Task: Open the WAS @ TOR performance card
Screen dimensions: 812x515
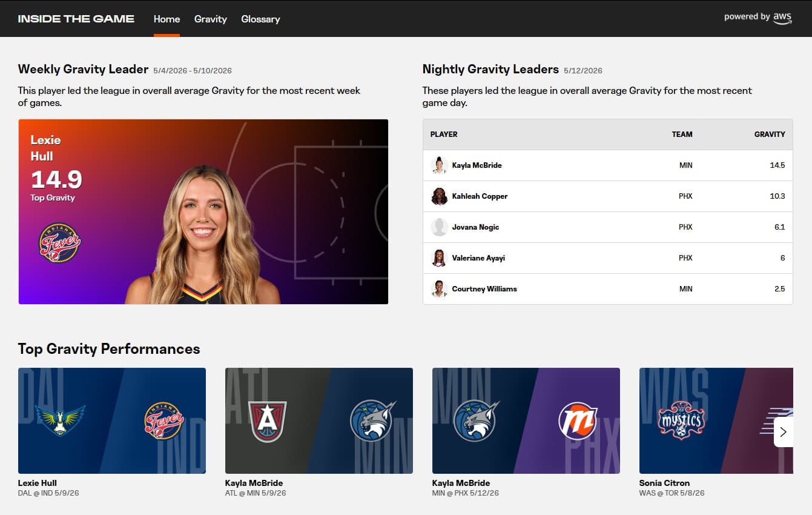Action: click(x=716, y=420)
